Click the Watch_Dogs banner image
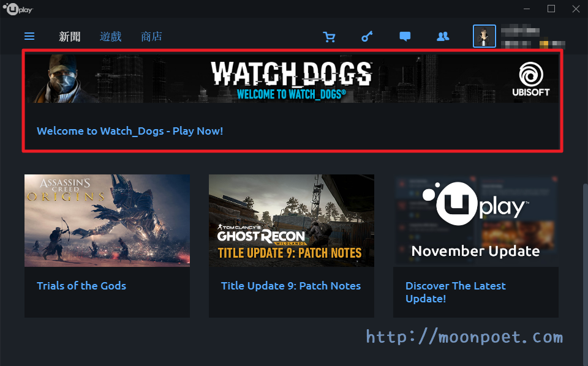588x366 pixels. point(292,80)
